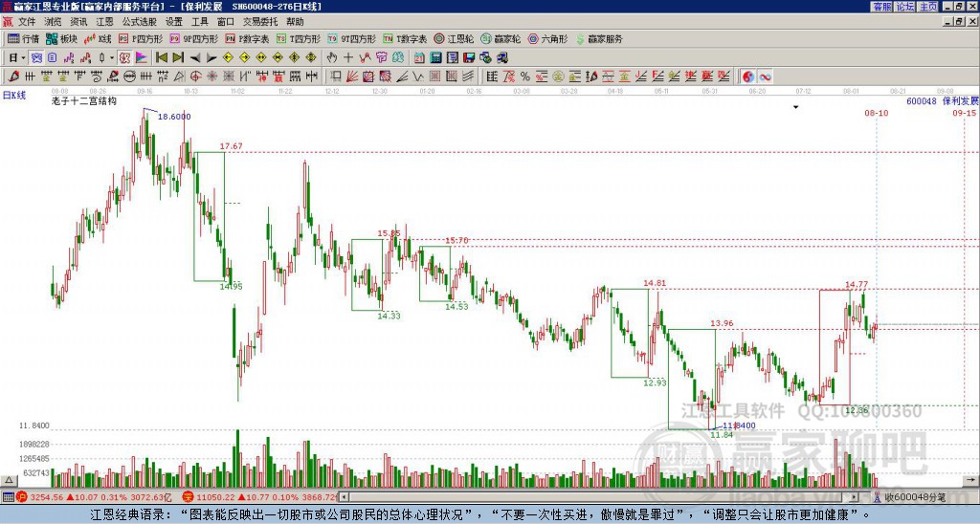The width and height of the screenshot is (980, 524).
Task: Click the Shenzhen index 11050.22 status entry
Action: (260, 497)
